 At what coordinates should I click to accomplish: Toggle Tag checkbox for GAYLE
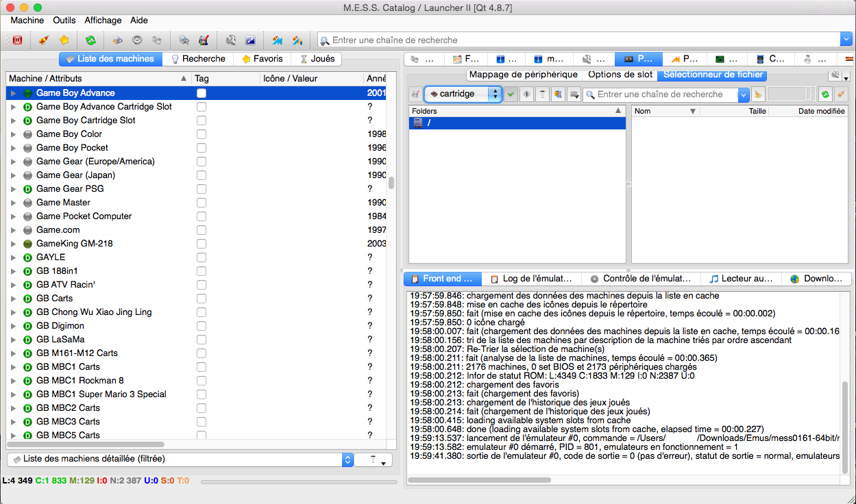pyautogui.click(x=201, y=257)
